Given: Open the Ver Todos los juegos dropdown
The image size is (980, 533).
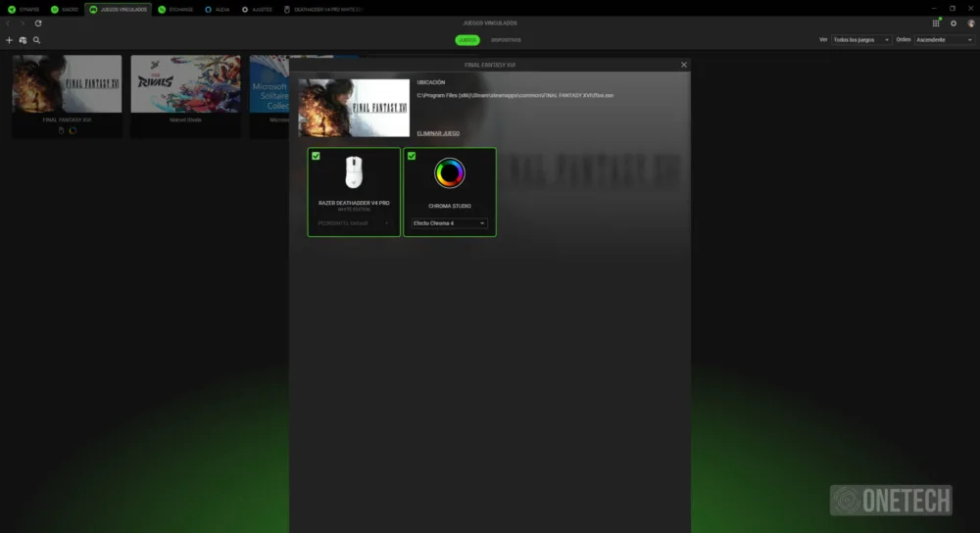Looking at the screenshot, I should coord(861,40).
